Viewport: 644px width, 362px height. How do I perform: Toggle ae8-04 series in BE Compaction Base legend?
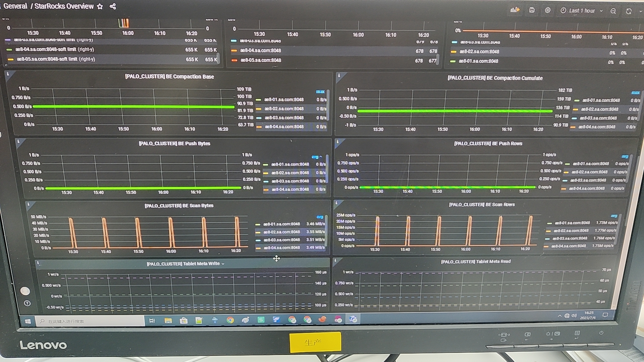(284, 127)
